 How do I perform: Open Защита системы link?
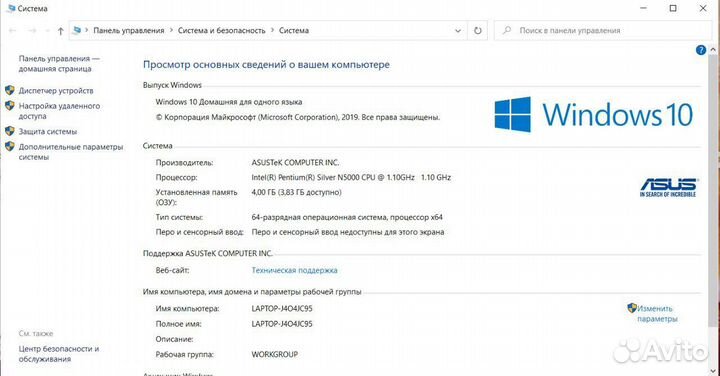pos(48,132)
